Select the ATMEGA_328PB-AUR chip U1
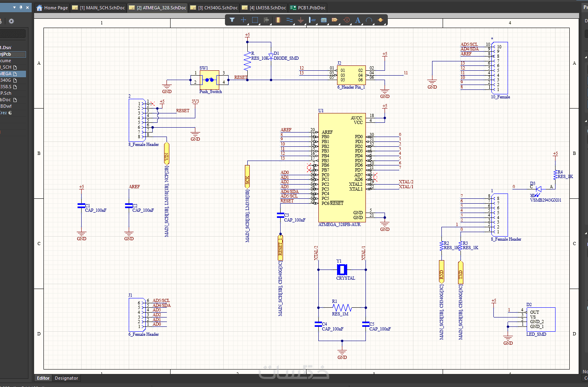588x387 pixels. 342,167
